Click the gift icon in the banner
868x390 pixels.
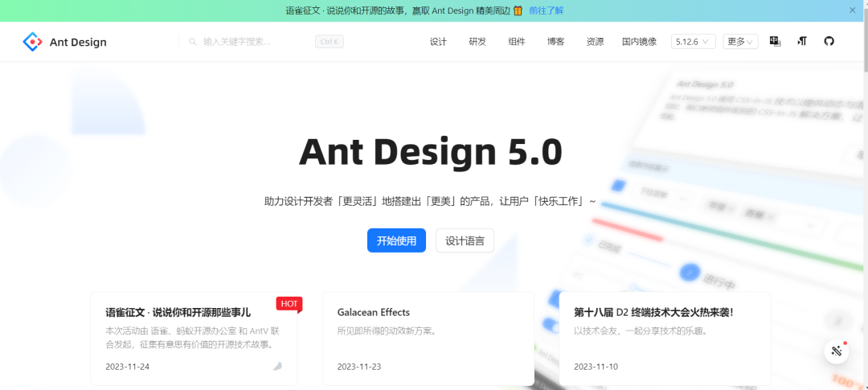click(x=518, y=10)
